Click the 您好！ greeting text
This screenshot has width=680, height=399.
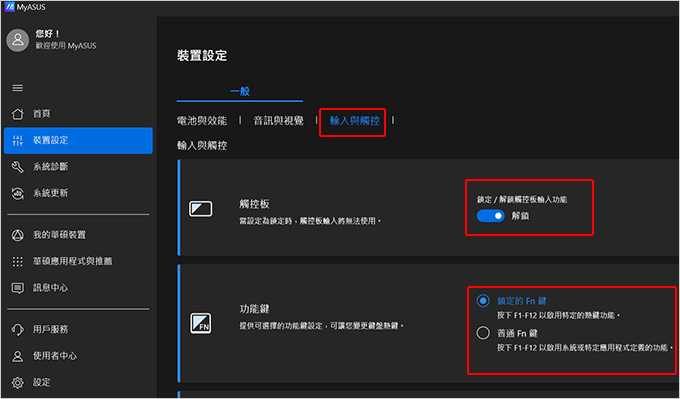pyautogui.click(x=47, y=34)
